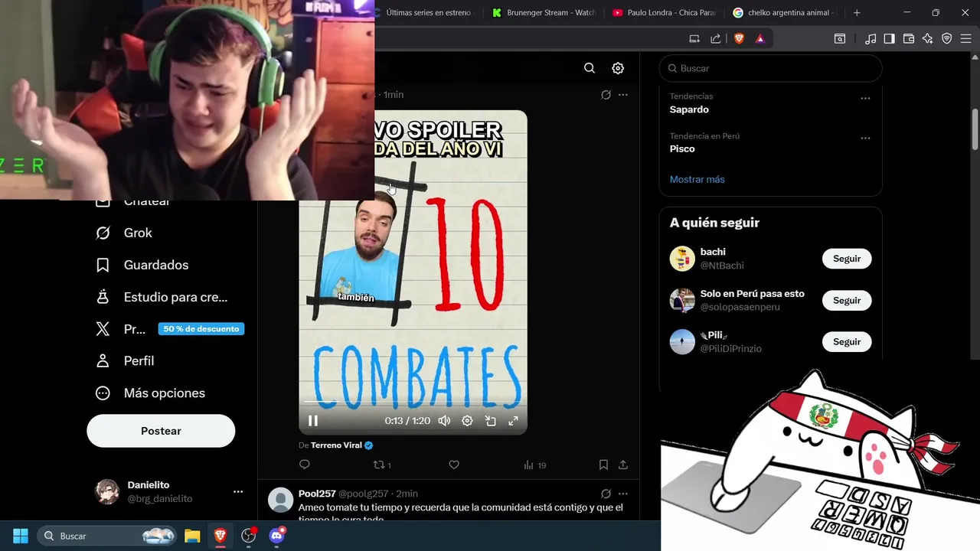Open video playback settings gear
Image resolution: width=980 pixels, height=551 pixels.
[467, 420]
